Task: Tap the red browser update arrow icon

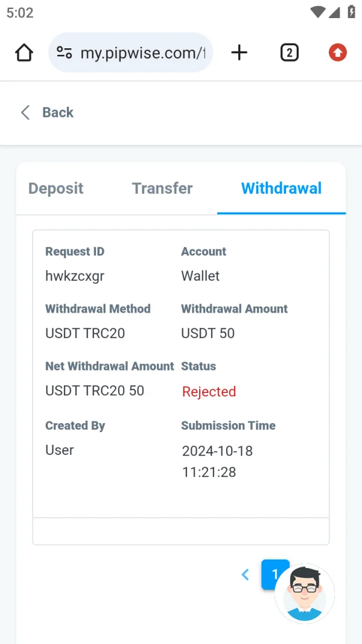Action: pyautogui.click(x=338, y=53)
